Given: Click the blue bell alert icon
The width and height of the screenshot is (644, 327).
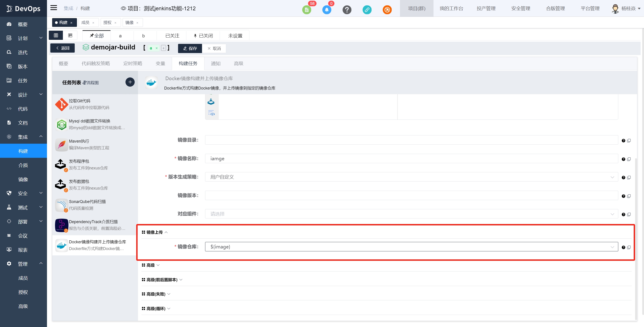Looking at the screenshot, I should [x=327, y=10].
